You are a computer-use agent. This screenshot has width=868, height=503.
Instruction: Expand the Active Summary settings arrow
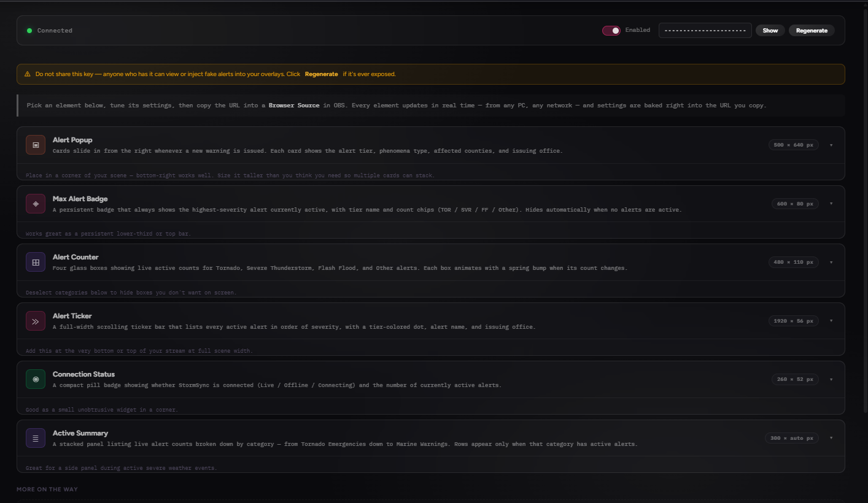831,438
